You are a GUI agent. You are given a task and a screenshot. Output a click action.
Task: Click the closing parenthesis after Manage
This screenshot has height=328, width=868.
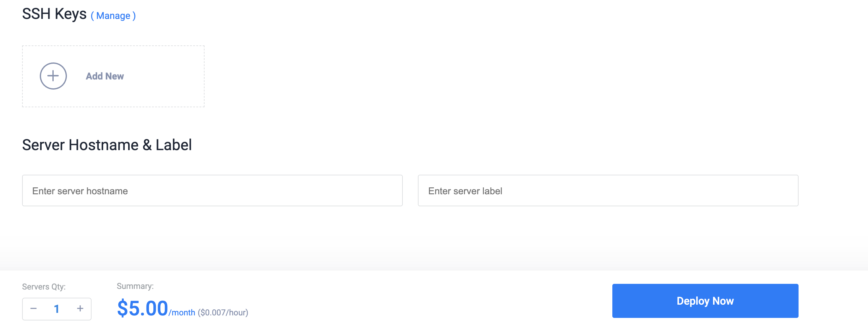point(134,16)
